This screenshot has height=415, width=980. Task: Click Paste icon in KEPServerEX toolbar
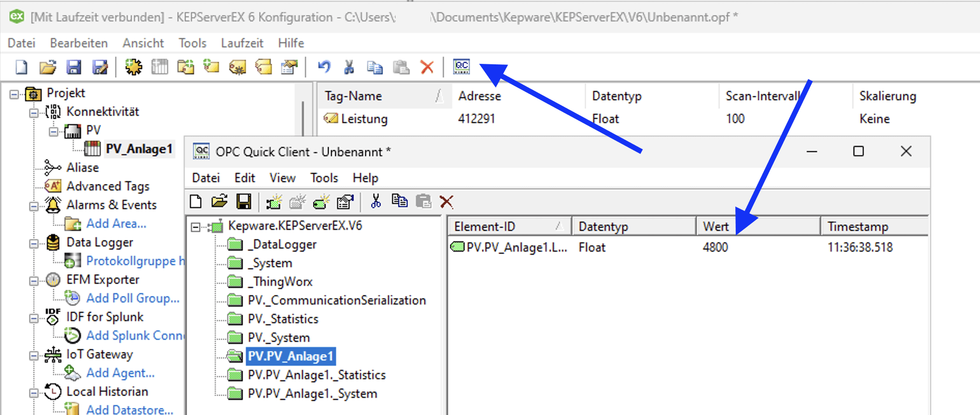[401, 67]
